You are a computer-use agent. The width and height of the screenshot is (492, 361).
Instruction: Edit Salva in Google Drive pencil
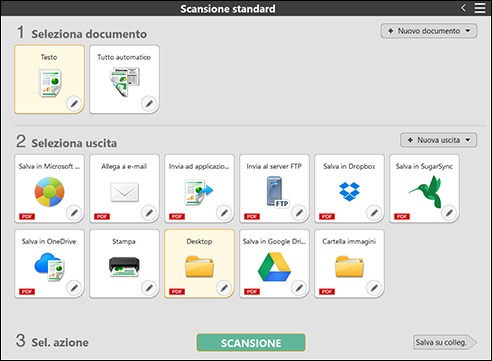coord(299,287)
